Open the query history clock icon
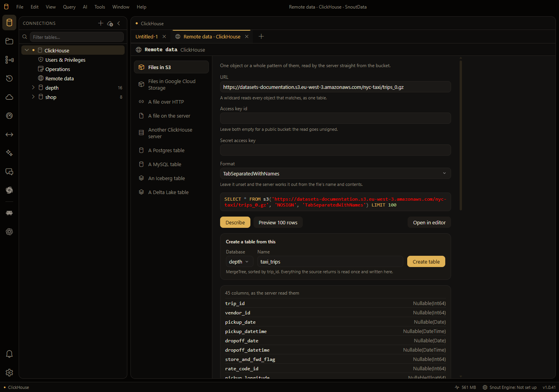559x392 pixels. coord(9,78)
